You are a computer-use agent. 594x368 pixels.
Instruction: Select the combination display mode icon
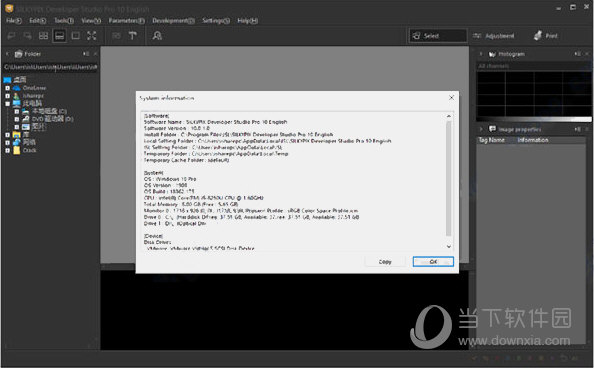click(x=59, y=36)
